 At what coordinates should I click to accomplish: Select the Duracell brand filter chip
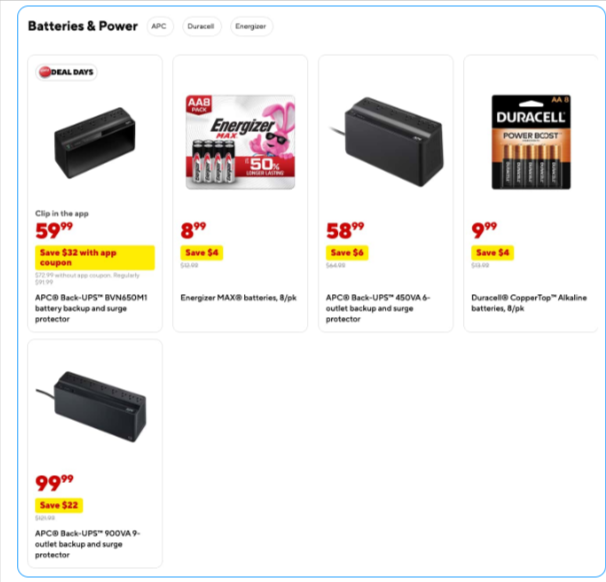pos(201,26)
